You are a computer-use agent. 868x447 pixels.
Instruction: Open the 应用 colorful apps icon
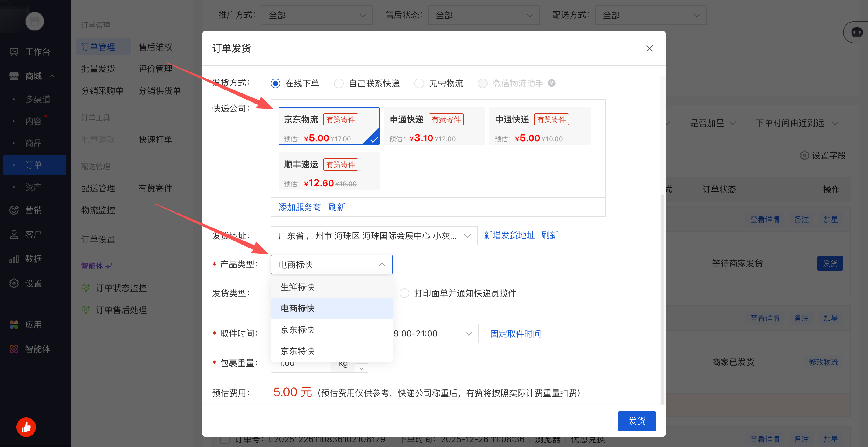[x=14, y=325]
